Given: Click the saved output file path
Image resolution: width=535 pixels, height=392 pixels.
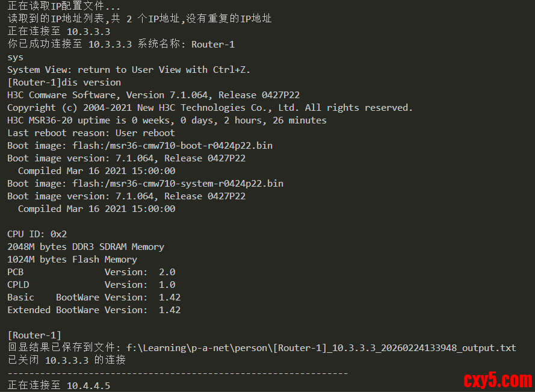Looking at the screenshot, I should [x=321, y=348].
